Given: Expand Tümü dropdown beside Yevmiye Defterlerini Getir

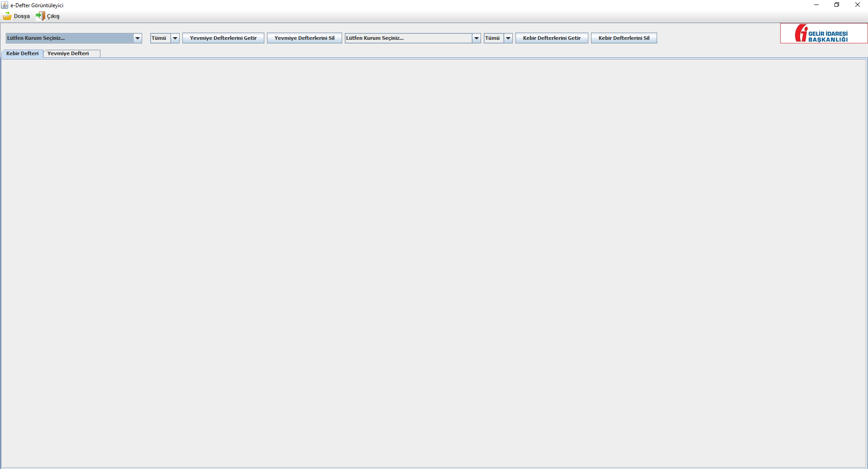Looking at the screenshot, I should (175, 38).
